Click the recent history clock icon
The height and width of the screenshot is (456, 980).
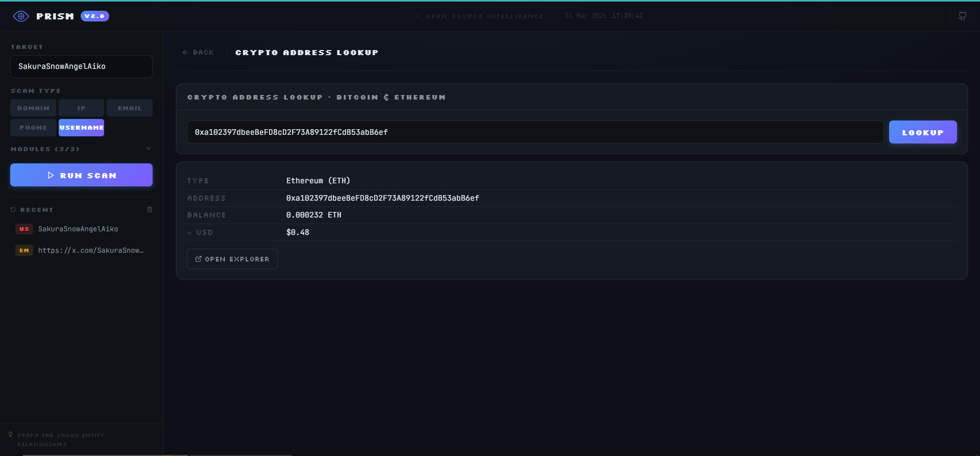[13, 210]
